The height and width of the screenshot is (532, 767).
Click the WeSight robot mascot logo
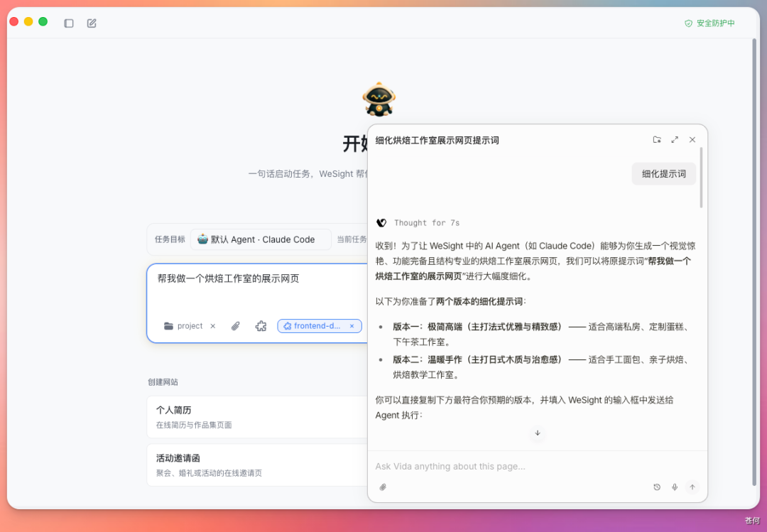pos(379,99)
